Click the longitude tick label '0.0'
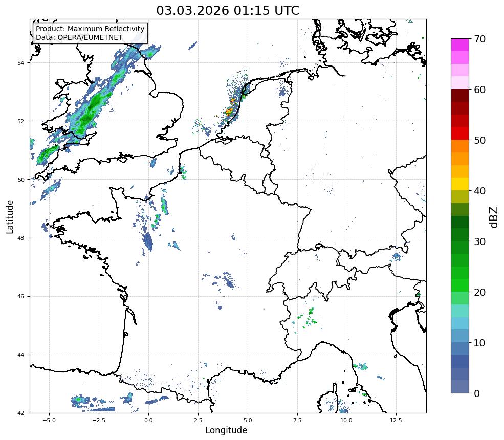Image resolution: width=504 pixels, height=440 pixels. 148,420
